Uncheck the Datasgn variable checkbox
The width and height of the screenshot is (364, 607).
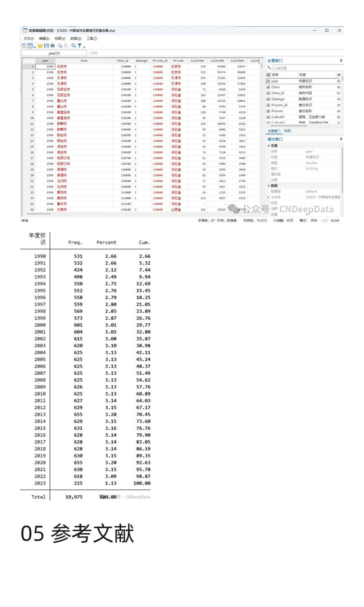(268, 99)
